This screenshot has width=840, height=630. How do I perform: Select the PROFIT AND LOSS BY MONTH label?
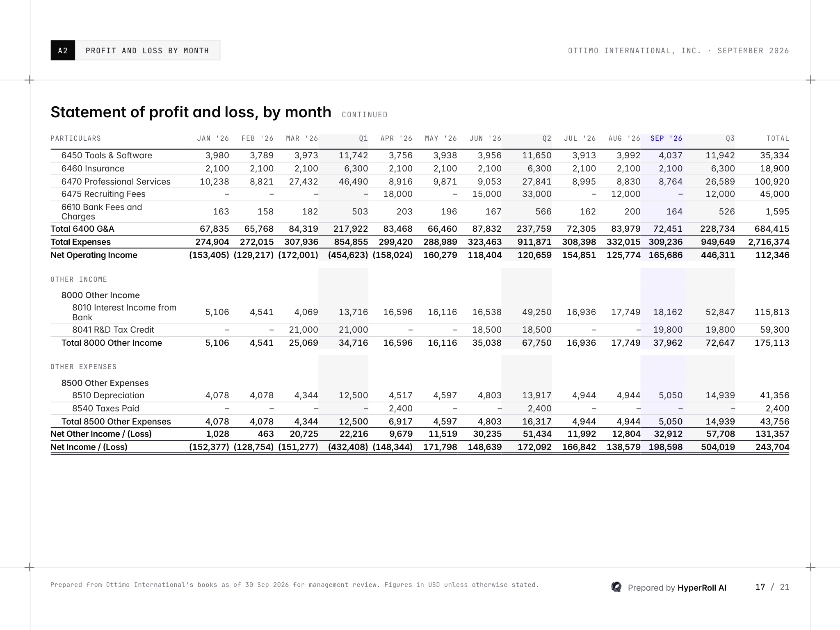click(x=147, y=51)
